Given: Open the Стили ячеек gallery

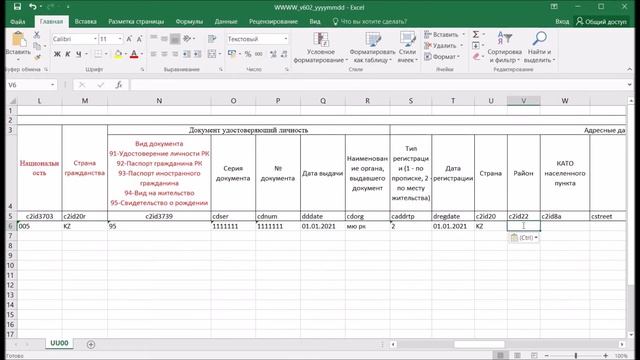Looking at the screenshot, I should coord(407,47).
